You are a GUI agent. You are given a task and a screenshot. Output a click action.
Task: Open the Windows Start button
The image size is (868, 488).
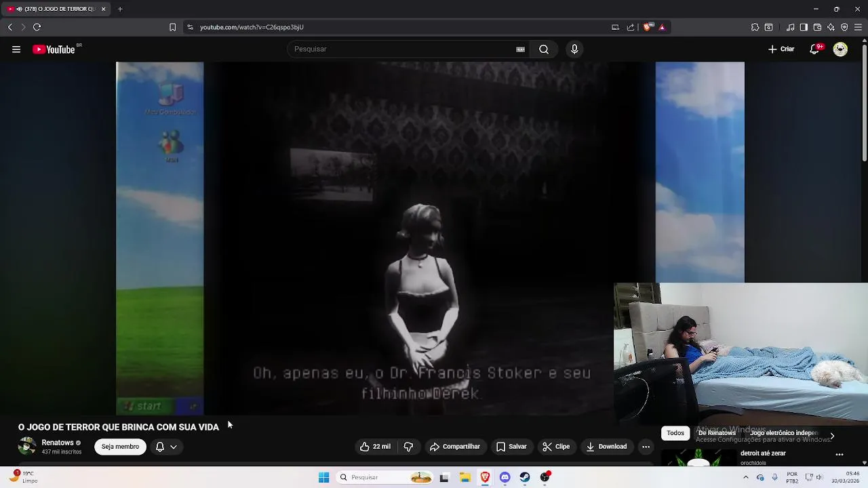(323, 477)
